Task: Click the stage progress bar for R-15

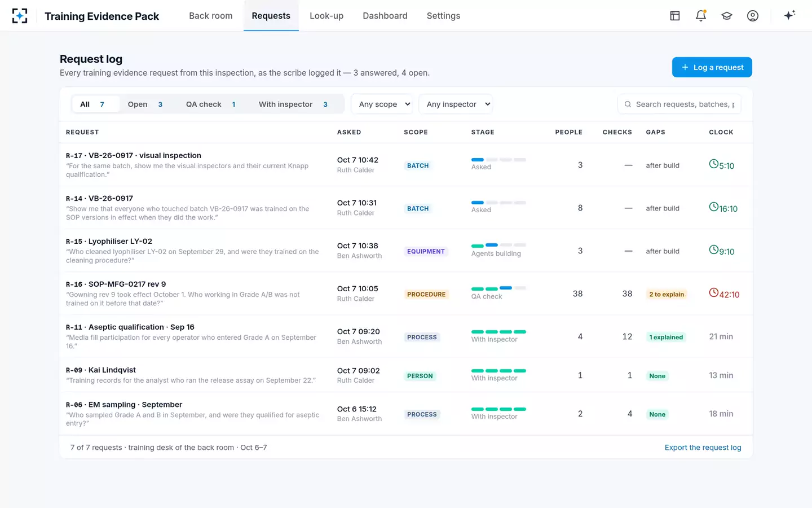Action: coord(498,246)
